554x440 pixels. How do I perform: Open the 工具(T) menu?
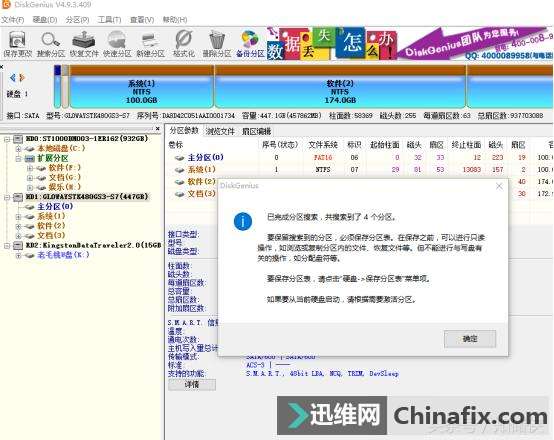click(x=110, y=20)
